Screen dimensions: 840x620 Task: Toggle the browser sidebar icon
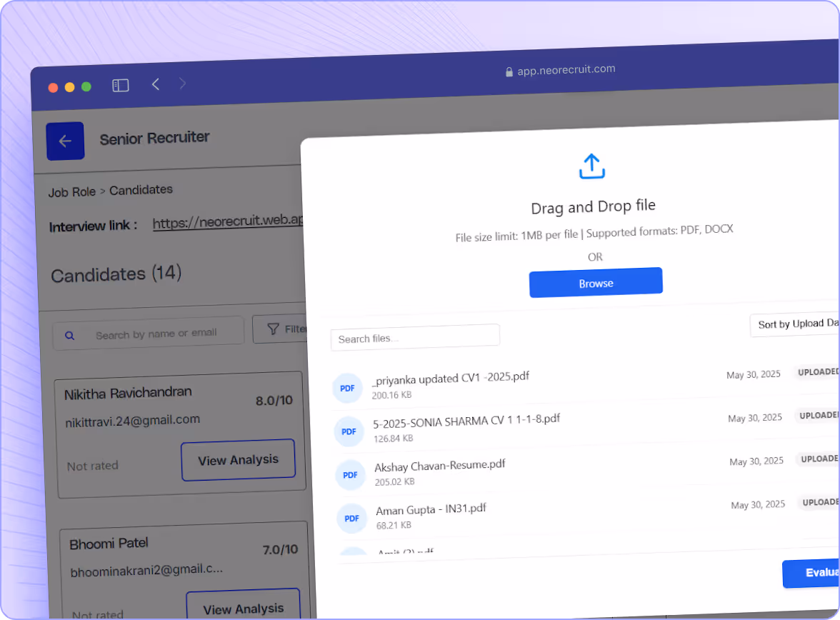[x=121, y=85]
